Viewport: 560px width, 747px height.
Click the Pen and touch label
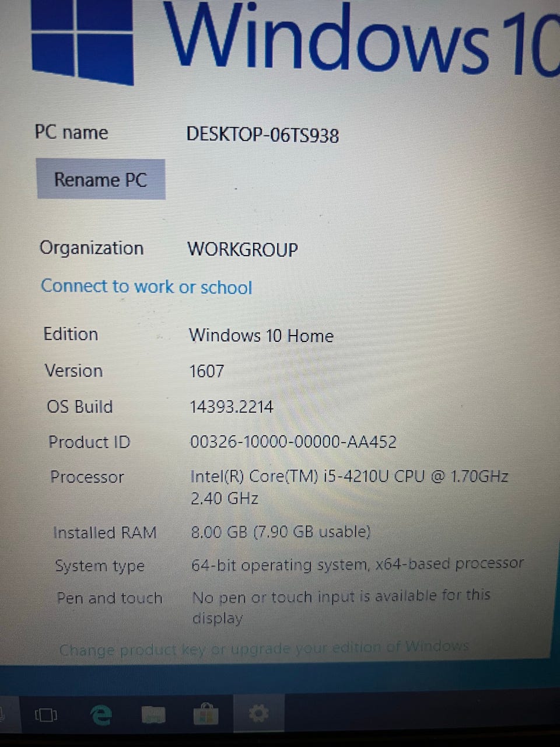point(110,598)
